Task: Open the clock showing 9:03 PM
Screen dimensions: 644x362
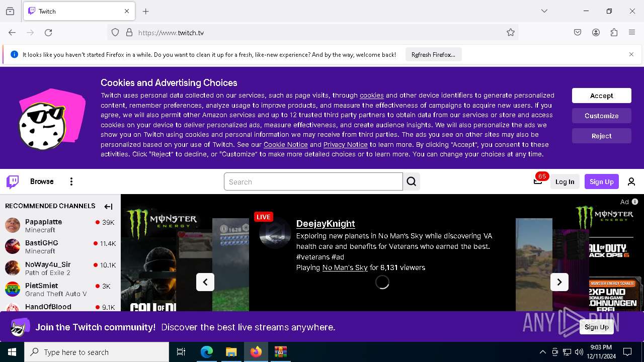Action: coord(601,352)
